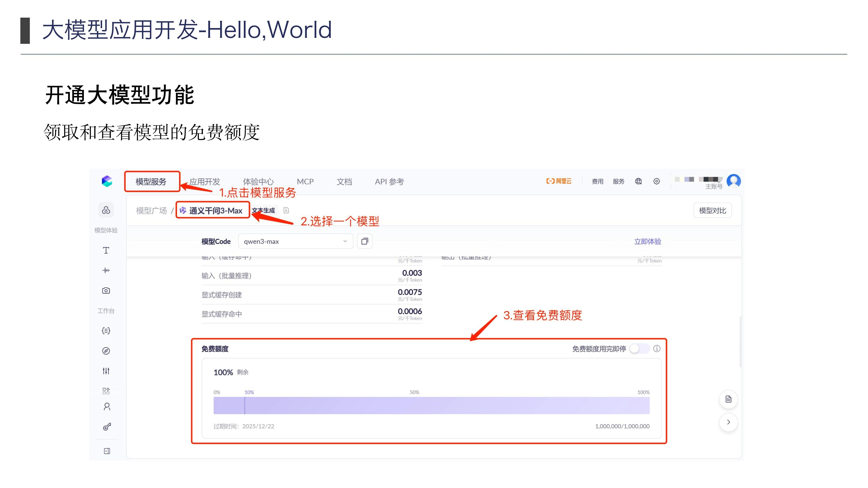Open the MCP tab
Screen dimensions: 868x488
click(x=305, y=182)
